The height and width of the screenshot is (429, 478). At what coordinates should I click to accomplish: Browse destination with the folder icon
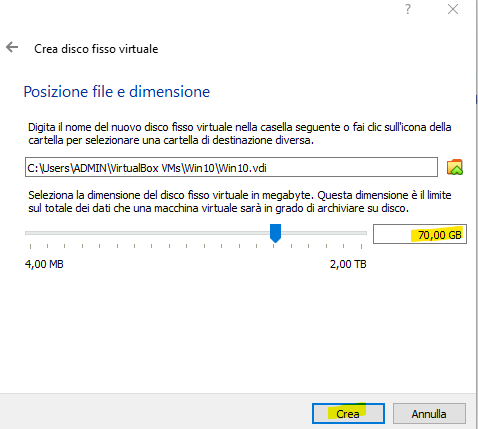click(x=455, y=167)
